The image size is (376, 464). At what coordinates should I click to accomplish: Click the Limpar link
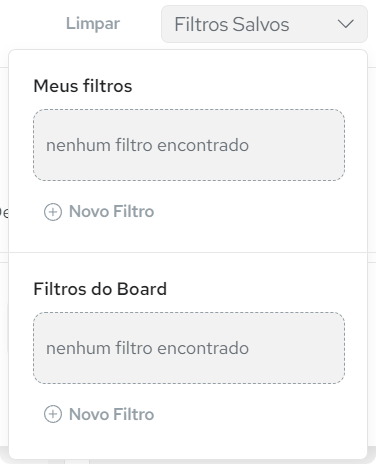93,24
